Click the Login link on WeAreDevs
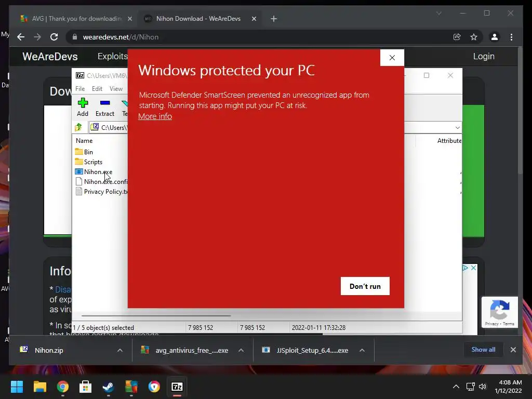 pyautogui.click(x=484, y=56)
